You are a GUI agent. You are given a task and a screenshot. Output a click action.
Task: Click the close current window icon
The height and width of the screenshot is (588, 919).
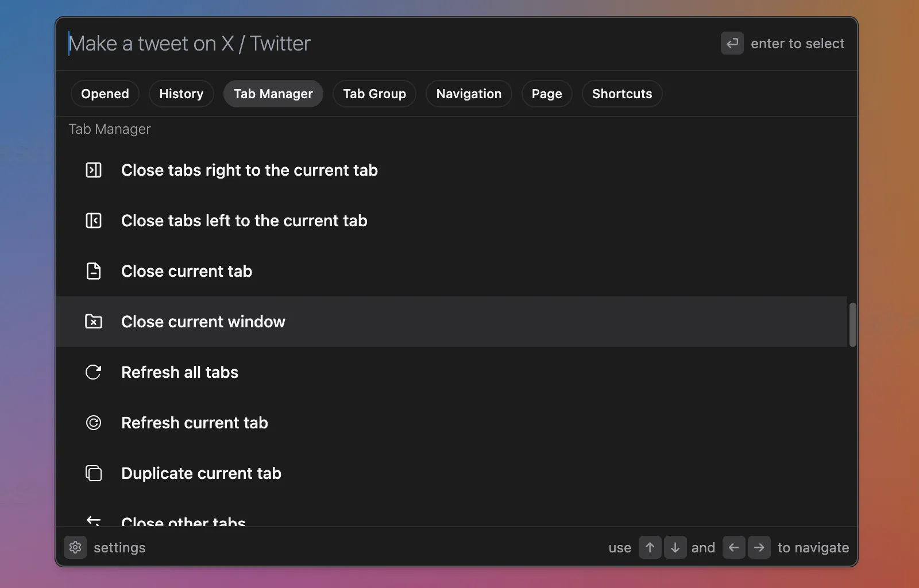click(94, 322)
